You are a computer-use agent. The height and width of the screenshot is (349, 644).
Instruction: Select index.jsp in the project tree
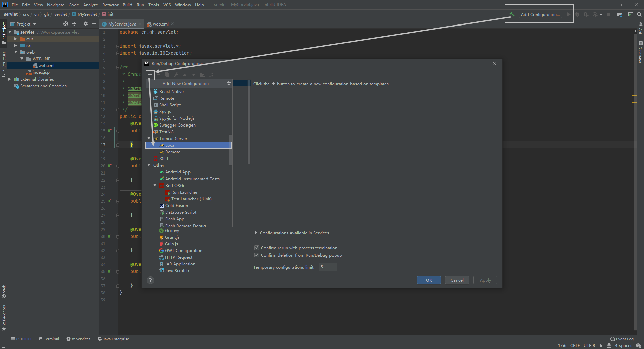click(x=41, y=72)
